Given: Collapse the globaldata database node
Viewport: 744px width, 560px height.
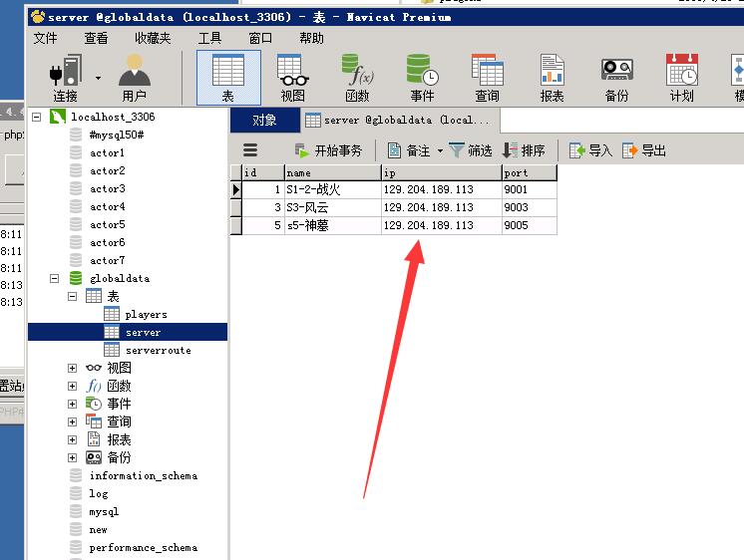Looking at the screenshot, I should [54, 278].
